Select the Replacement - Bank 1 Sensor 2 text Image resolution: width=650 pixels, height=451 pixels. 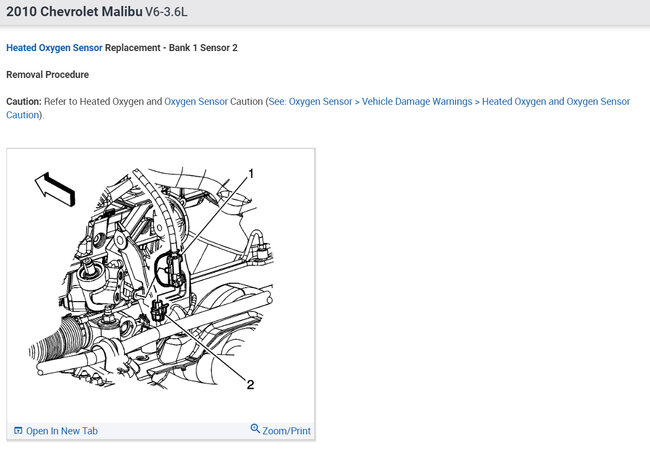coord(171,48)
